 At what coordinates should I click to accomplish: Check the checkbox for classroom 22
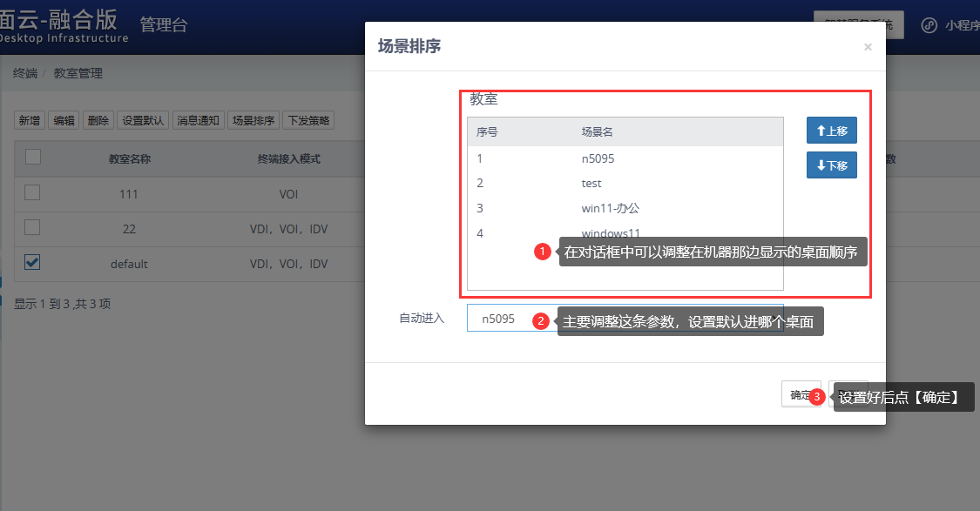[32, 227]
